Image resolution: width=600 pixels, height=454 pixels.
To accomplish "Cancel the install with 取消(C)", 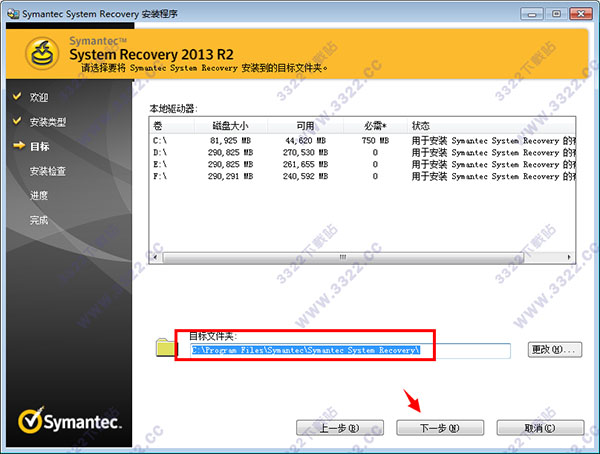I will click(x=540, y=428).
